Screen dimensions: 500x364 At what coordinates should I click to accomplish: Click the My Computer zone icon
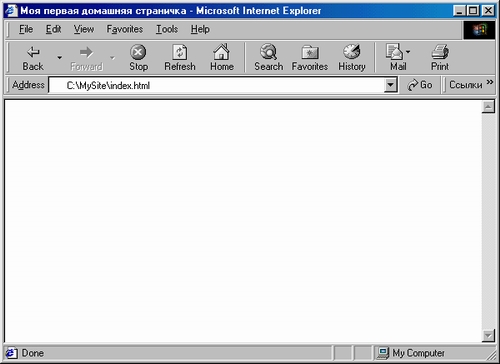coord(383,353)
